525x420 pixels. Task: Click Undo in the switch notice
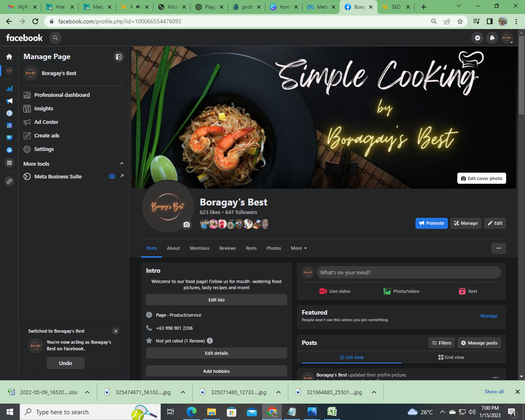(66, 363)
